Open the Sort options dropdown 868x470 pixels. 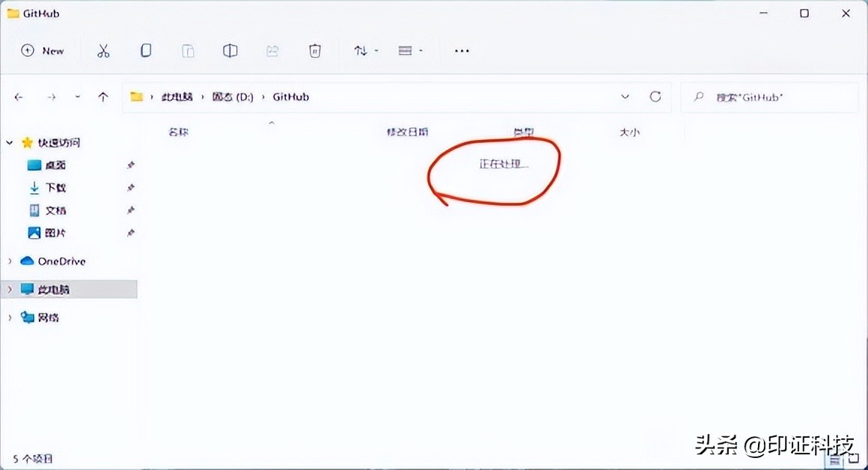pos(364,50)
